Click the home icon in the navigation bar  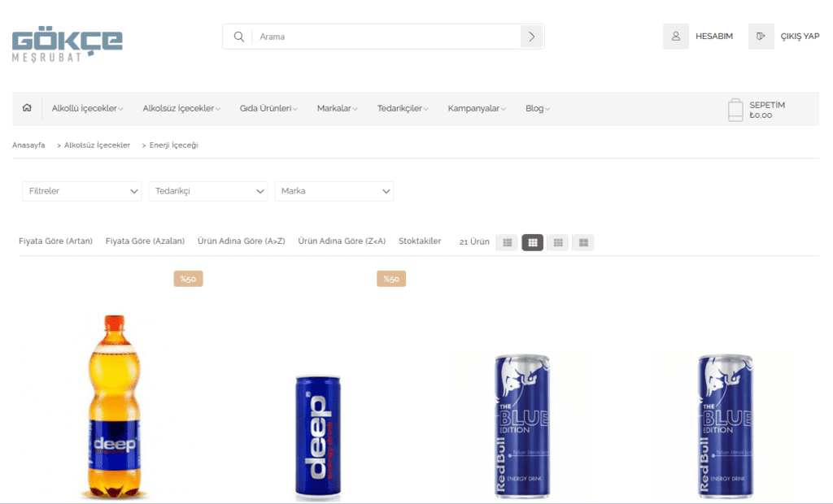coord(27,107)
